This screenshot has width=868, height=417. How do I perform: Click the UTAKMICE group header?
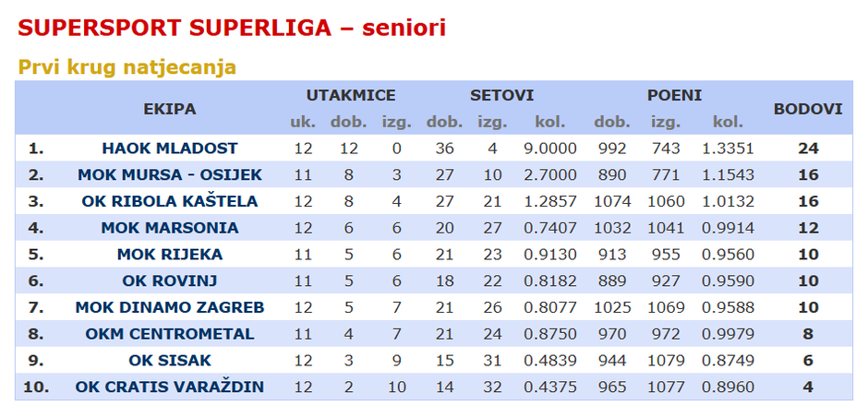pyautogui.click(x=351, y=96)
